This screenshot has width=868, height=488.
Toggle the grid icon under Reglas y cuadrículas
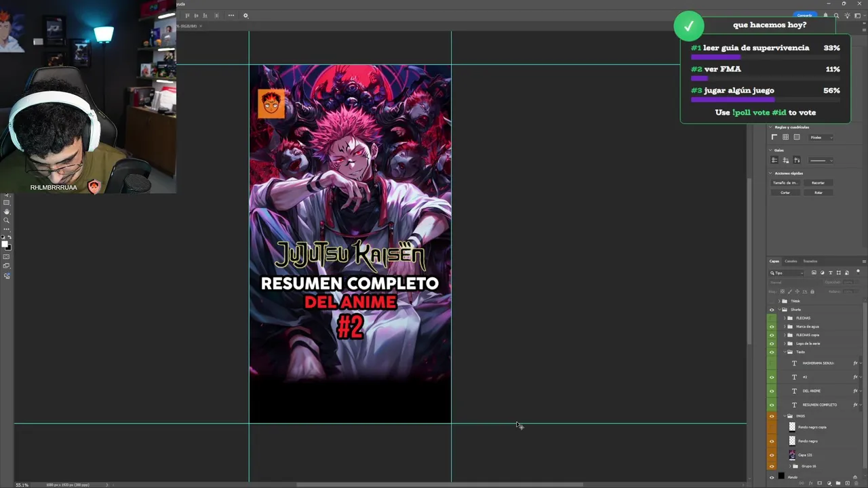click(785, 137)
